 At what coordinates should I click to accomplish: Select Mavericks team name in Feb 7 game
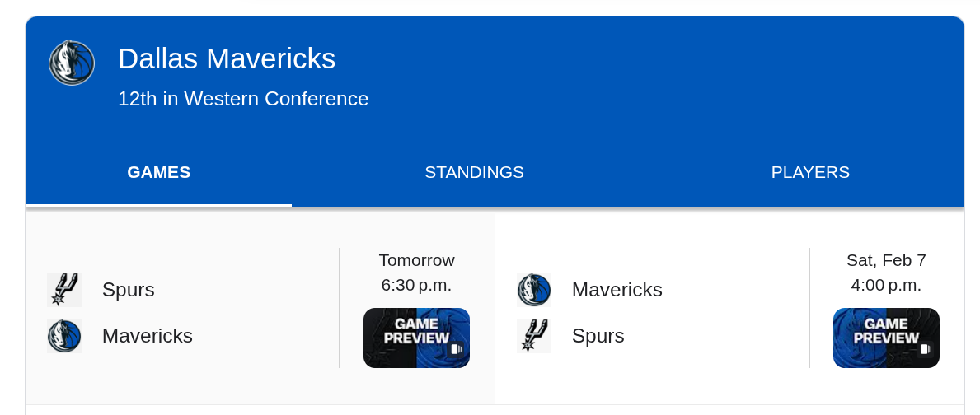pos(617,290)
